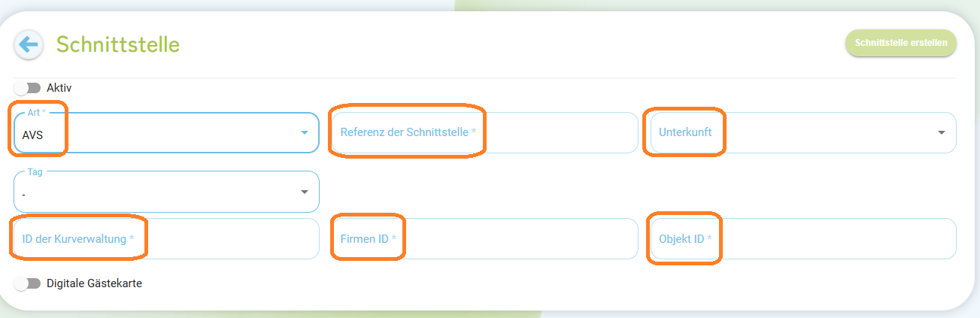Click the Unterkunft placeholder text
The height and width of the screenshot is (318, 980).
685,132
